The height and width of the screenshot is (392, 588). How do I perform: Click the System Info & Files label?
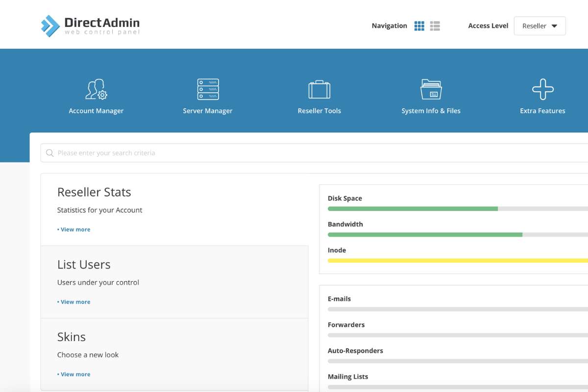(431, 111)
